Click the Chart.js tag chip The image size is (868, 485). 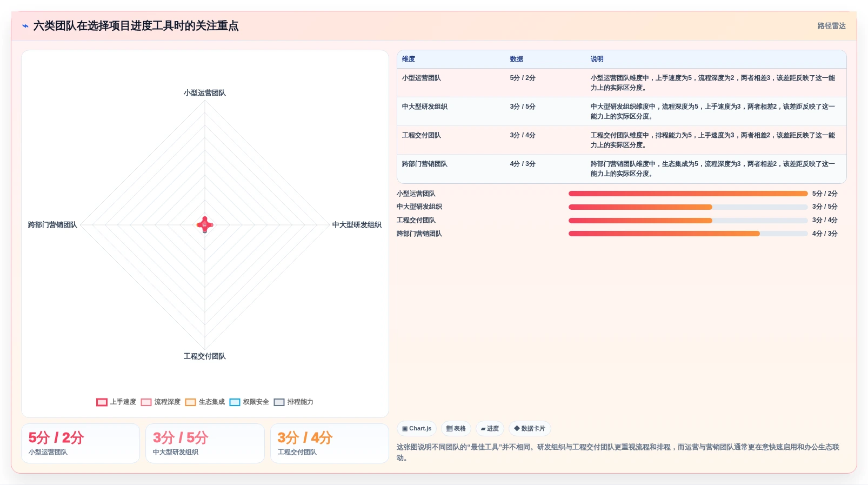[x=417, y=428]
